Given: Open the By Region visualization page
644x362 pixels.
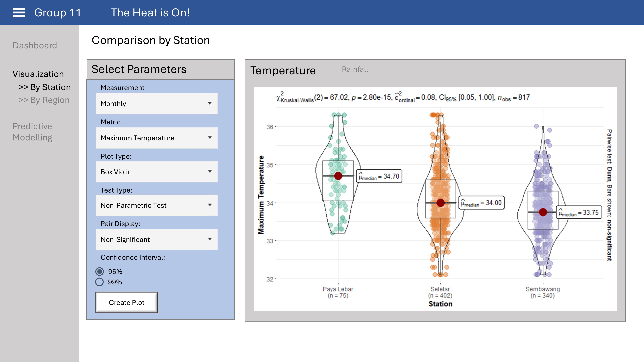Looking at the screenshot, I should pos(44,100).
